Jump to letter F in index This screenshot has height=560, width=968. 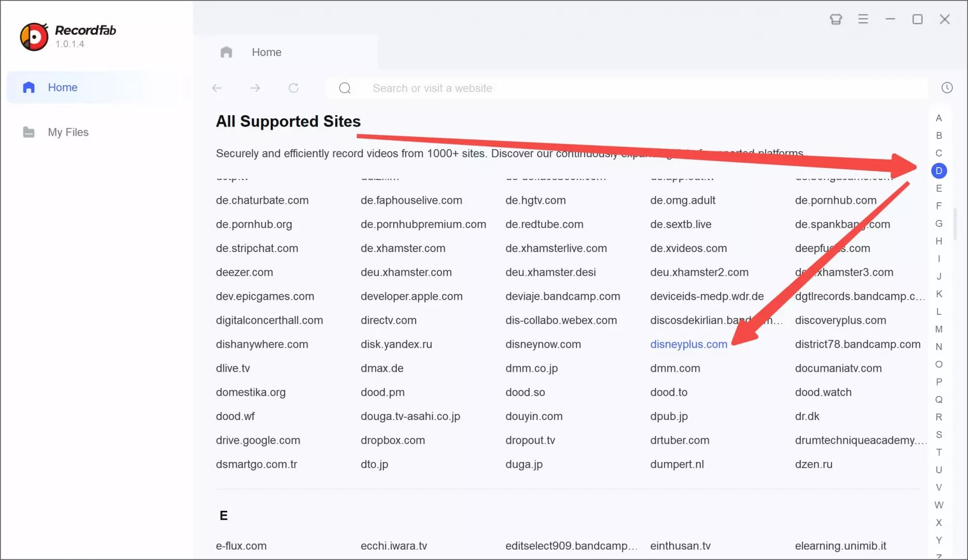[x=938, y=206]
